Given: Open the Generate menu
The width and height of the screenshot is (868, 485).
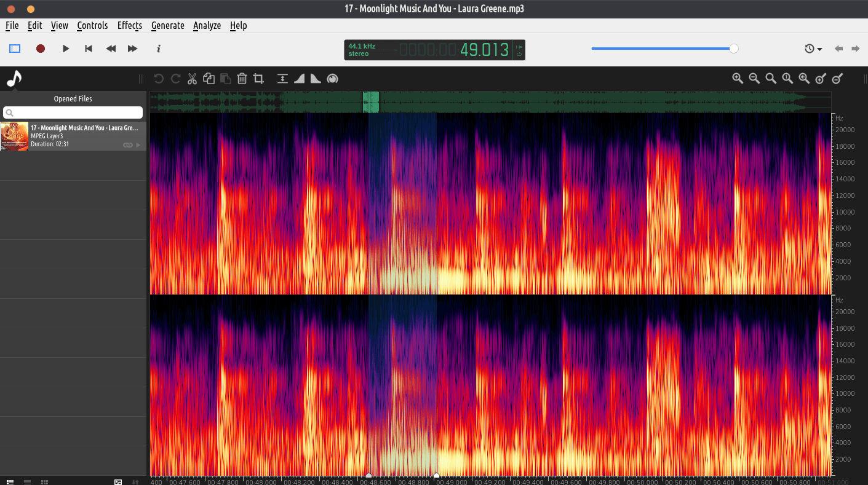Looking at the screenshot, I should (x=168, y=25).
